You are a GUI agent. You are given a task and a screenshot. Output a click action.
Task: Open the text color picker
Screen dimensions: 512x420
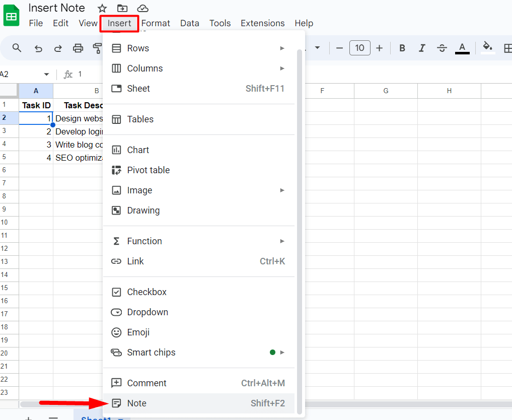(462, 48)
